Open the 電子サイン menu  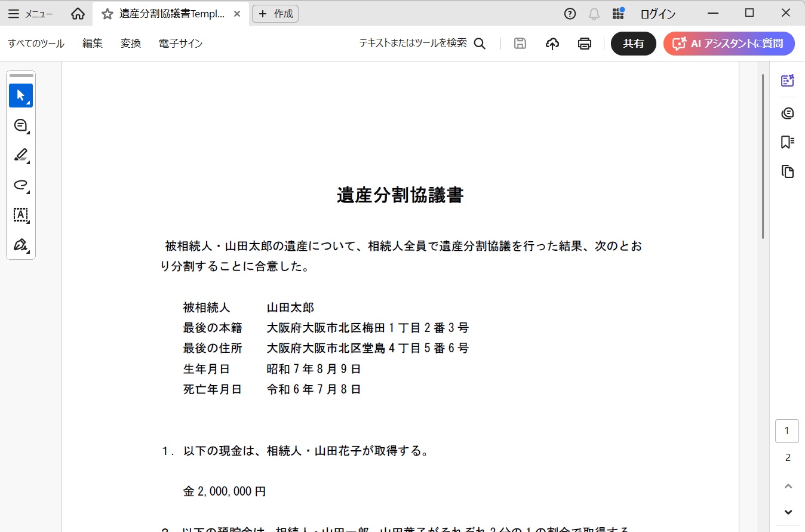pos(180,44)
